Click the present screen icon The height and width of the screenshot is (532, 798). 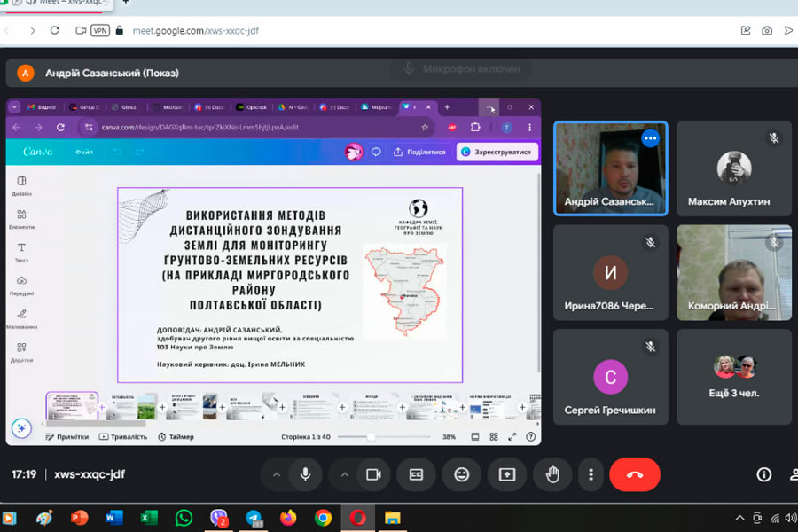(x=507, y=474)
